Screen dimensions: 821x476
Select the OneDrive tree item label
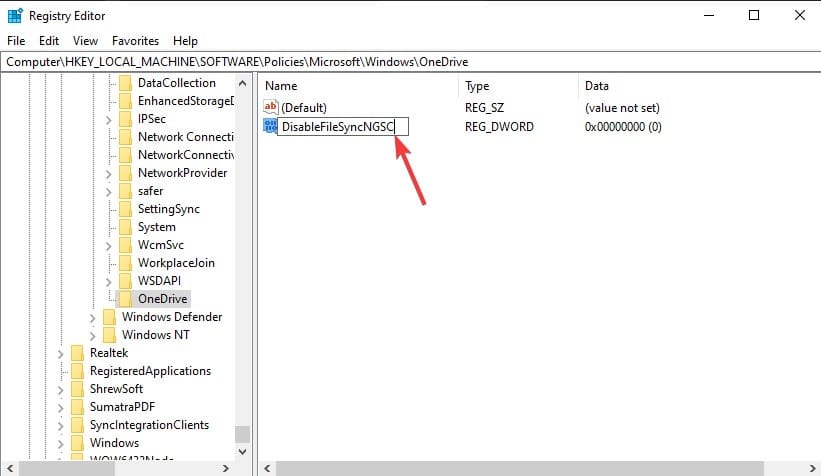[162, 299]
